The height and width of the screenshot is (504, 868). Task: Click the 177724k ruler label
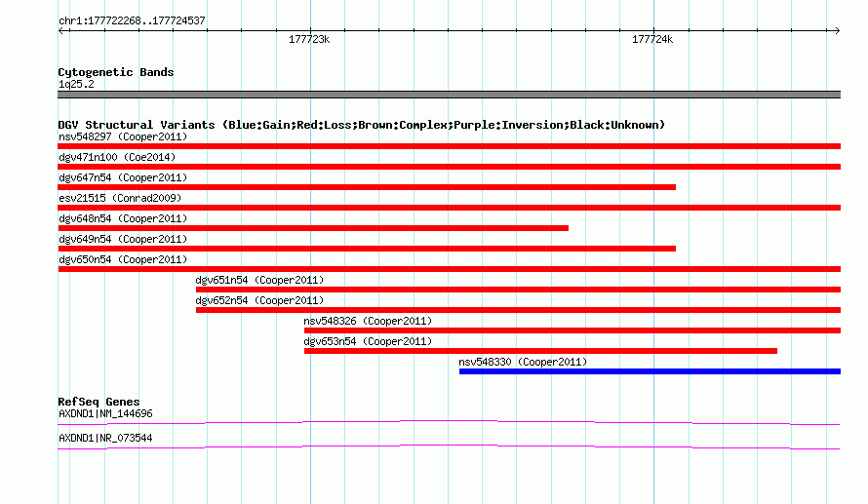(652, 40)
